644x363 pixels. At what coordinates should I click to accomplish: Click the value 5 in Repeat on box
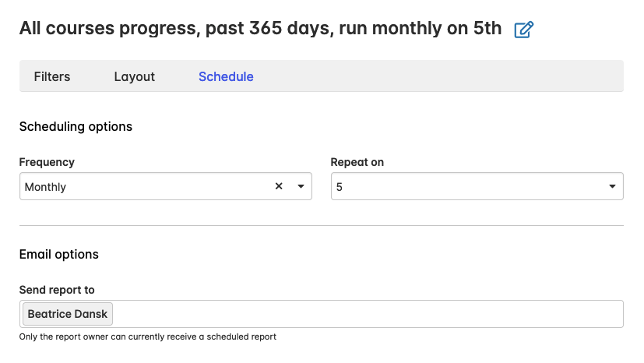pyautogui.click(x=340, y=187)
